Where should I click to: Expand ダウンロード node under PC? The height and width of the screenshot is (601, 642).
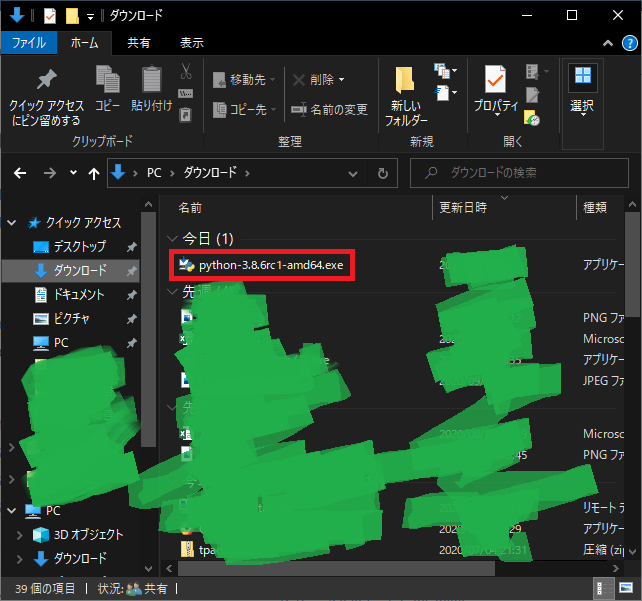19,558
